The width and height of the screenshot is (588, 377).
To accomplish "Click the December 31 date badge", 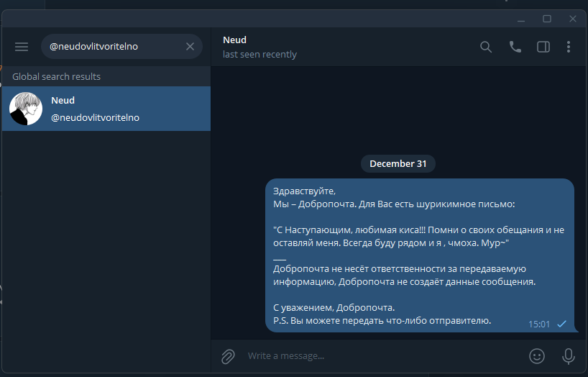I will point(398,164).
